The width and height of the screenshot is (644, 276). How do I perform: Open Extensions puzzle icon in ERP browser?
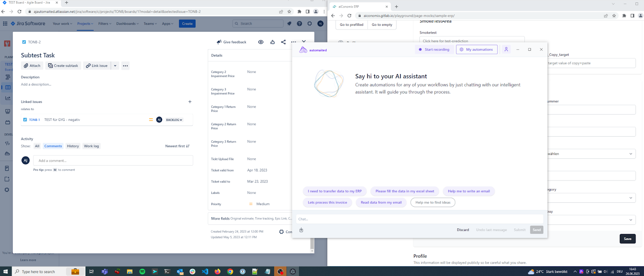624,16
